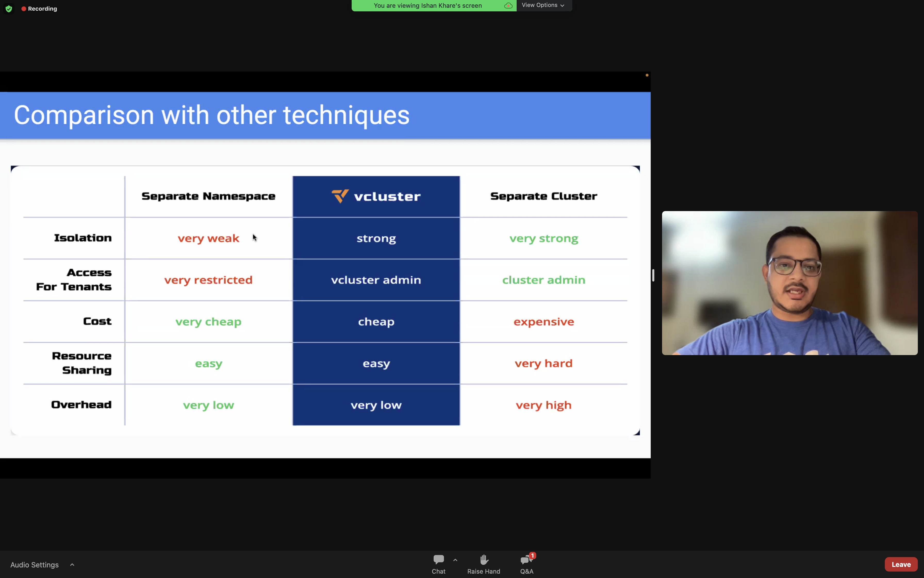
Task: Click the Q&A notification badge
Action: point(533,556)
